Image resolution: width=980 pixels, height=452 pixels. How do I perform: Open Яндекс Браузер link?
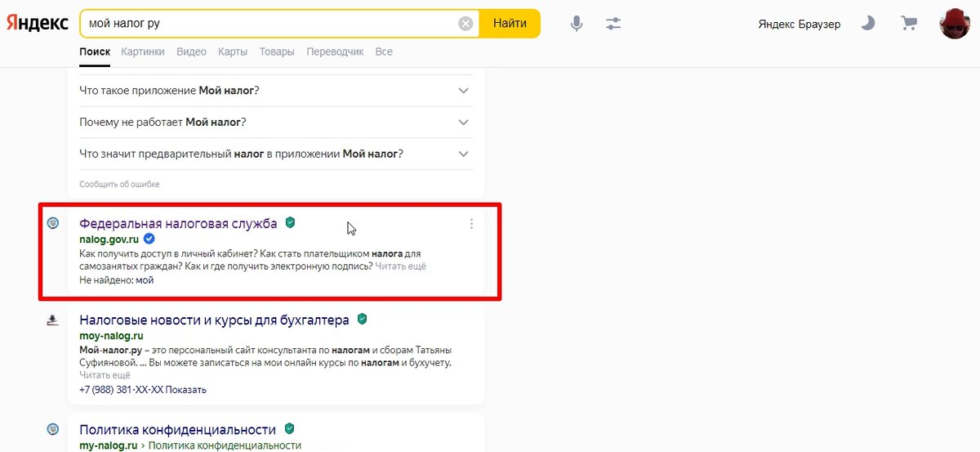click(x=799, y=24)
